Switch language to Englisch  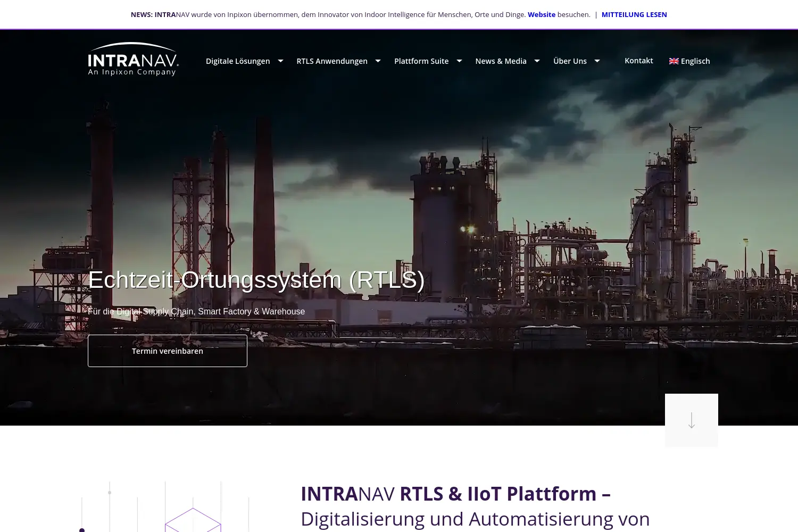point(689,61)
